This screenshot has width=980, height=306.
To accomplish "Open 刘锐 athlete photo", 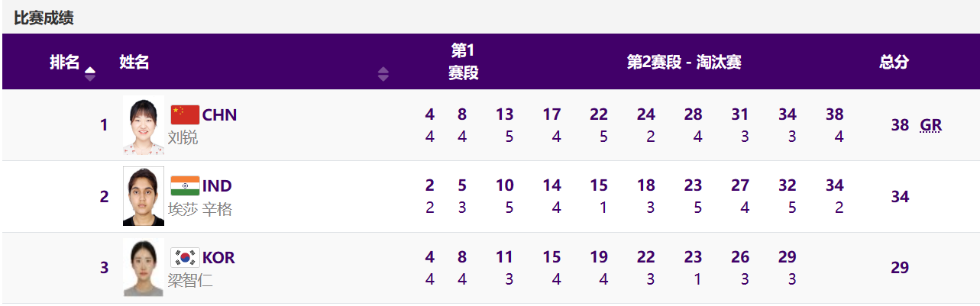I will pos(144,126).
